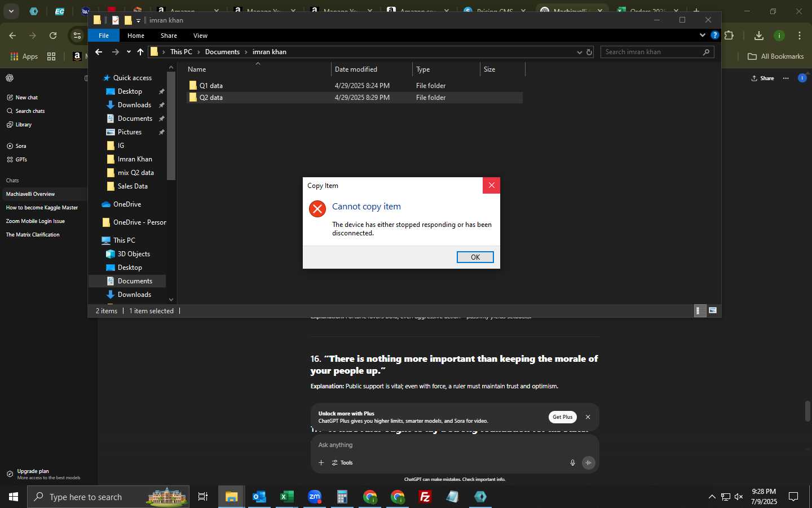Image resolution: width=812 pixels, height=508 pixels.
Task: Open Chrome tab search dropdown
Action: click(x=11, y=11)
